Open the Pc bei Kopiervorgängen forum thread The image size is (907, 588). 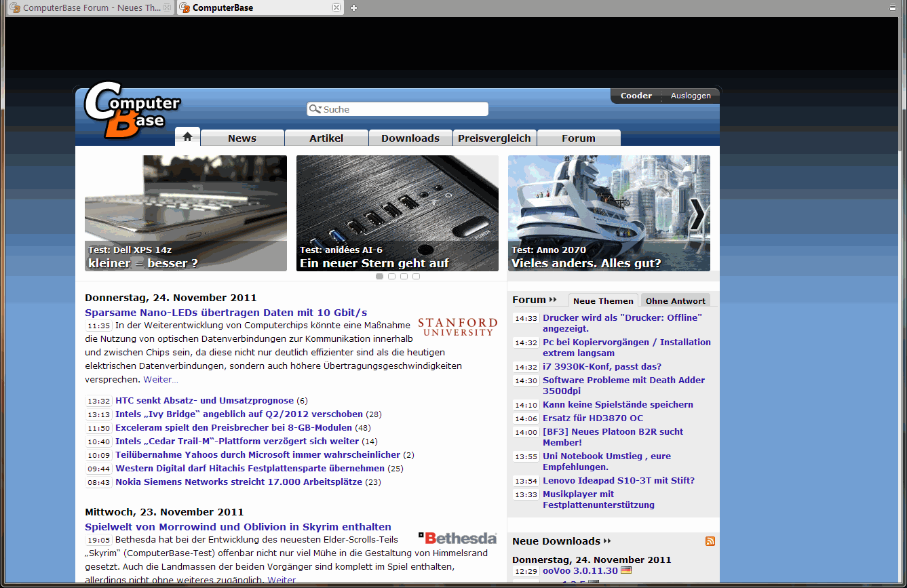[627, 347]
